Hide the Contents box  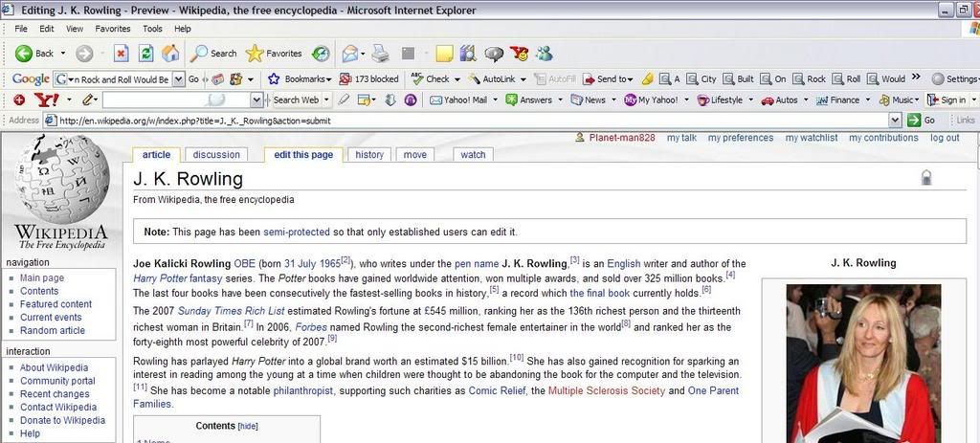coord(248,426)
